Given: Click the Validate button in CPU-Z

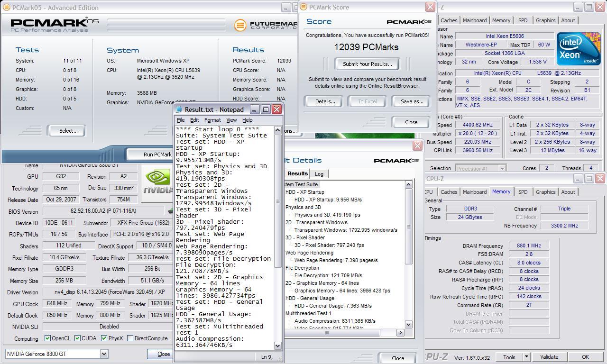Looking at the screenshot, I should click(x=549, y=357).
